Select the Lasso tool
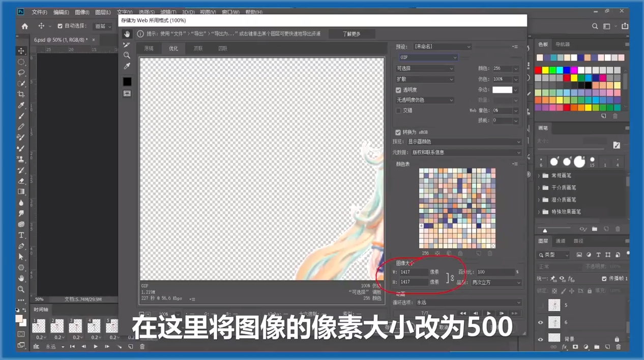The height and width of the screenshot is (360, 644). pyautogui.click(x=21, y=73)
